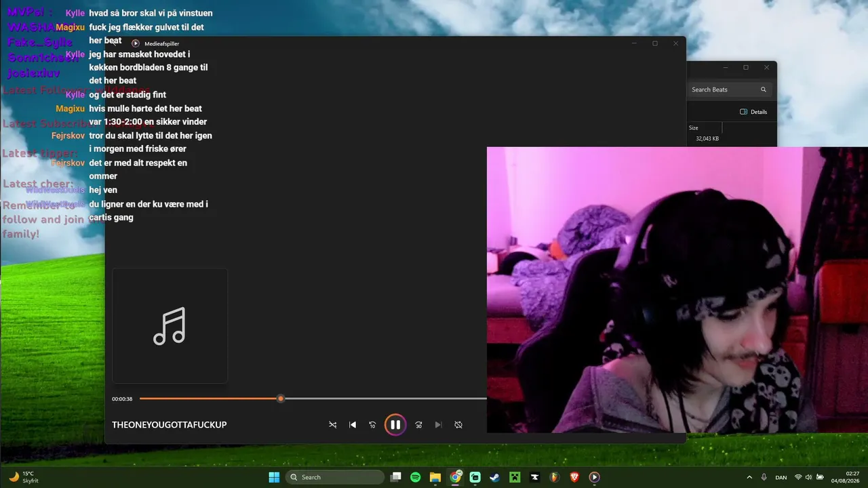Click the magnifier icon in Search Beats box
Viewport: 868px width, 488px height.
click(x=764, y=89)
